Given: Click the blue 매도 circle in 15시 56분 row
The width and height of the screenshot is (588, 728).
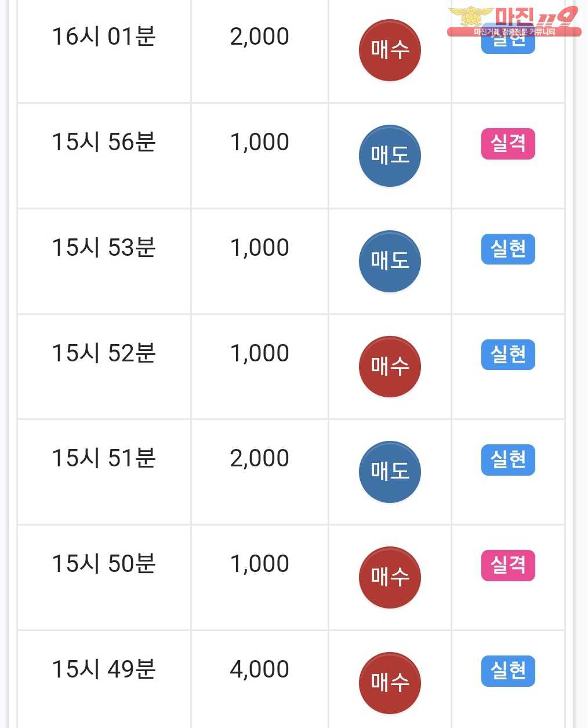Looking at the screenshot, I should click(x=390, y=155).
